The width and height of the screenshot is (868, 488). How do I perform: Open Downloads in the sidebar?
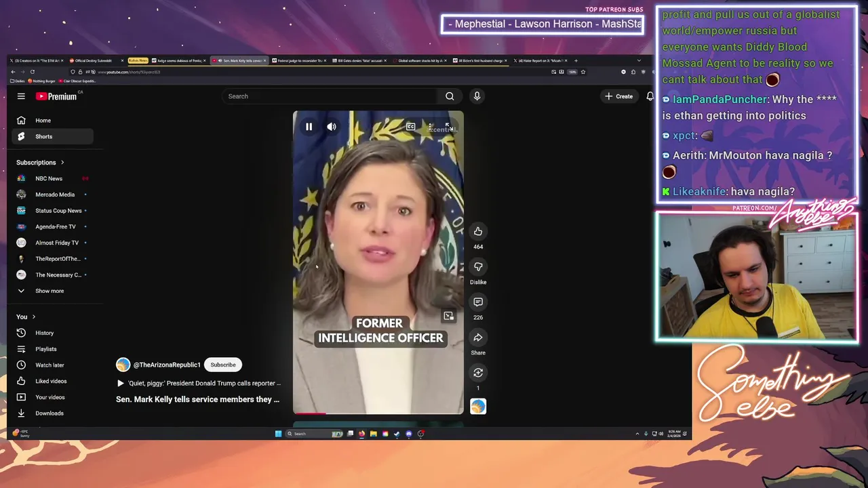[52, 413]
